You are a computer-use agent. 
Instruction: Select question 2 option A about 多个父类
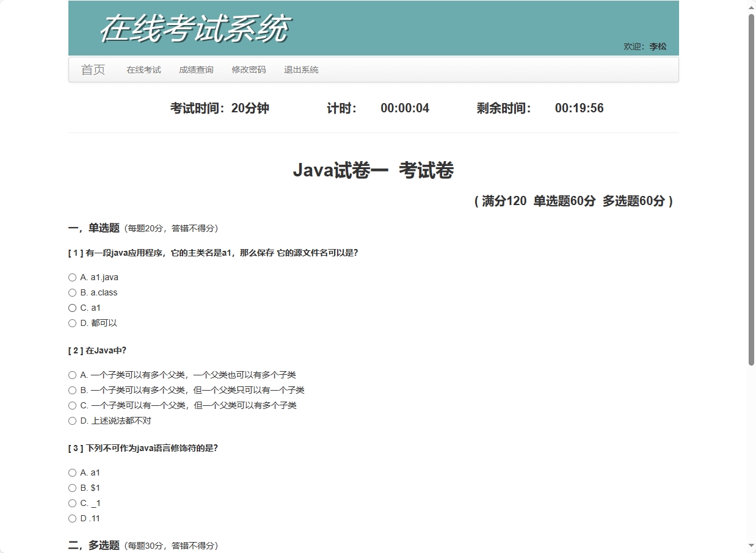(72, 375)
